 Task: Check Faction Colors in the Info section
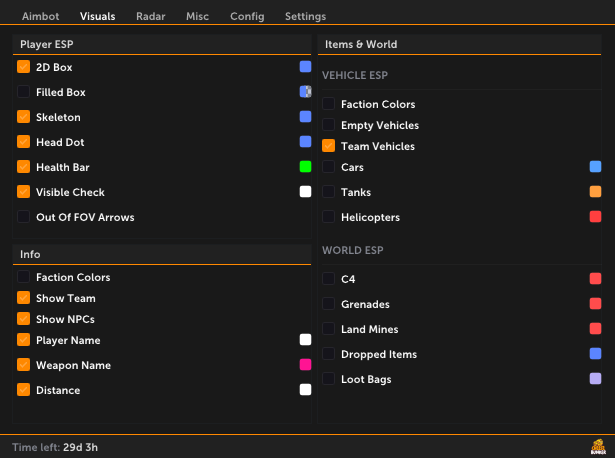pyautogui.click(x=24, y=277)
